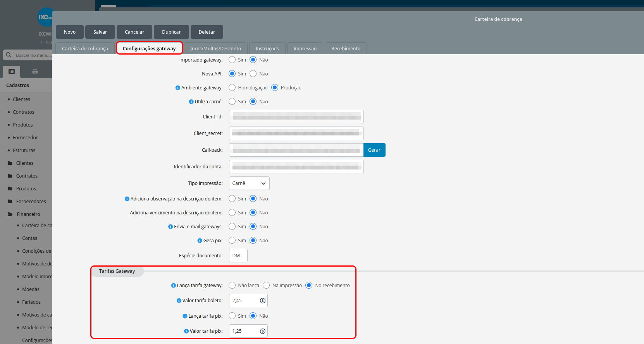Collapse the Financeiro folder in sidebar
644x344 pixels.
pyautogui.click(x=10, y=214)
